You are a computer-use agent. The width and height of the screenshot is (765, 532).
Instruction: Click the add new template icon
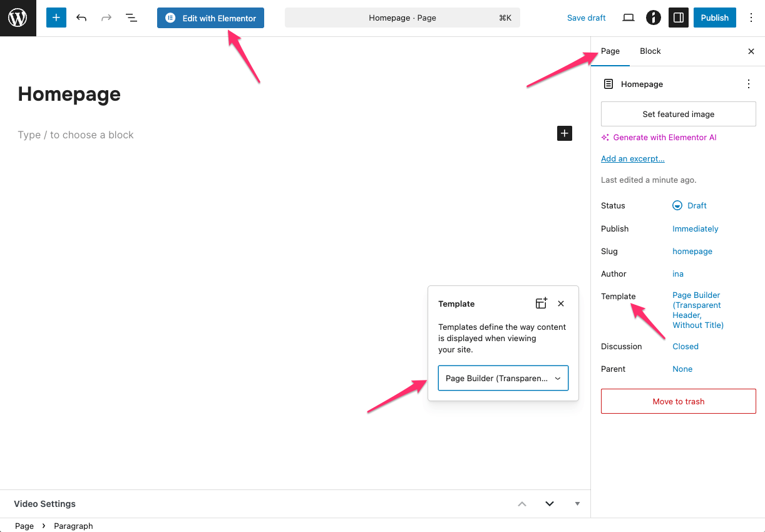(x=542, y=304)
